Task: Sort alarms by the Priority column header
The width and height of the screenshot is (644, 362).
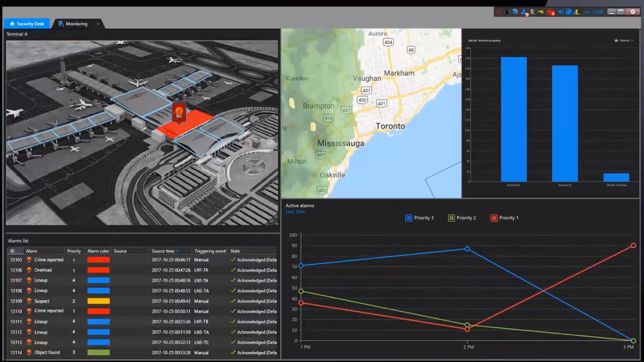Action: (73, 251)
